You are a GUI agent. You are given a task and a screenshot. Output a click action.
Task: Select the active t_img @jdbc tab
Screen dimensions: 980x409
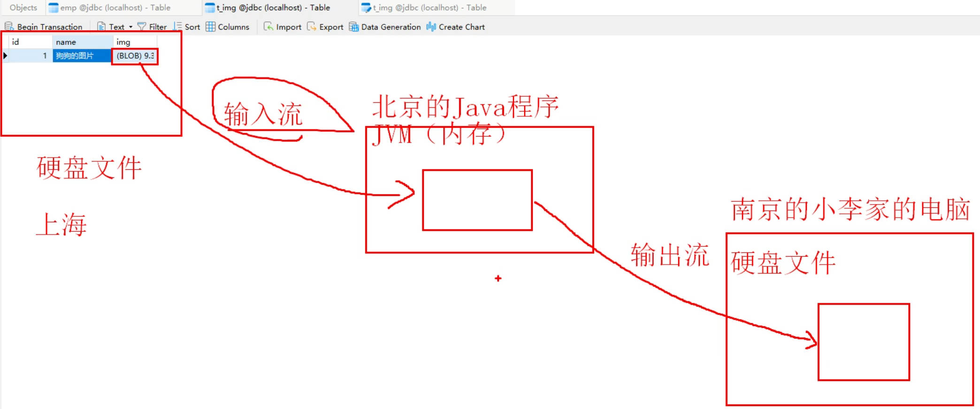pos(268,8)
